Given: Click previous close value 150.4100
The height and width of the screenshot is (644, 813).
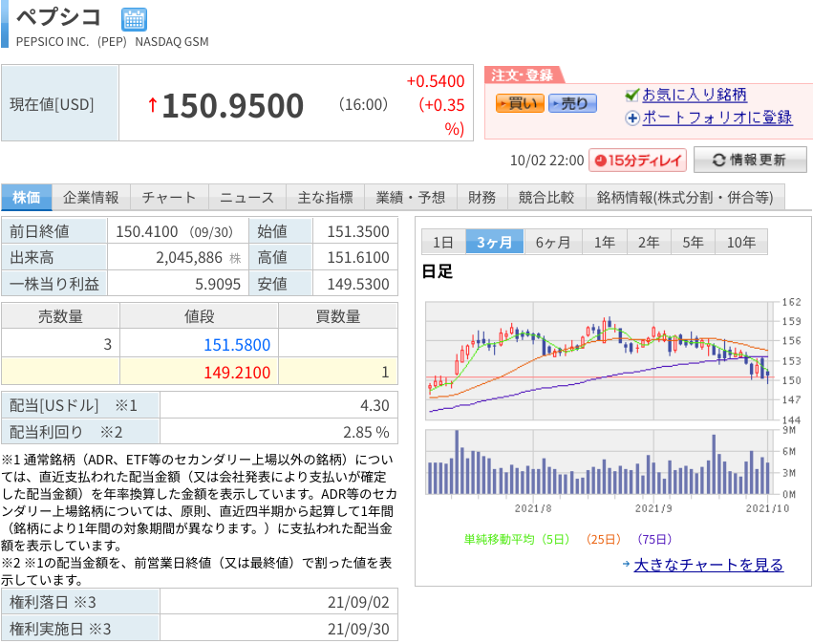Looking at the screenshot, I should (147, 231).
